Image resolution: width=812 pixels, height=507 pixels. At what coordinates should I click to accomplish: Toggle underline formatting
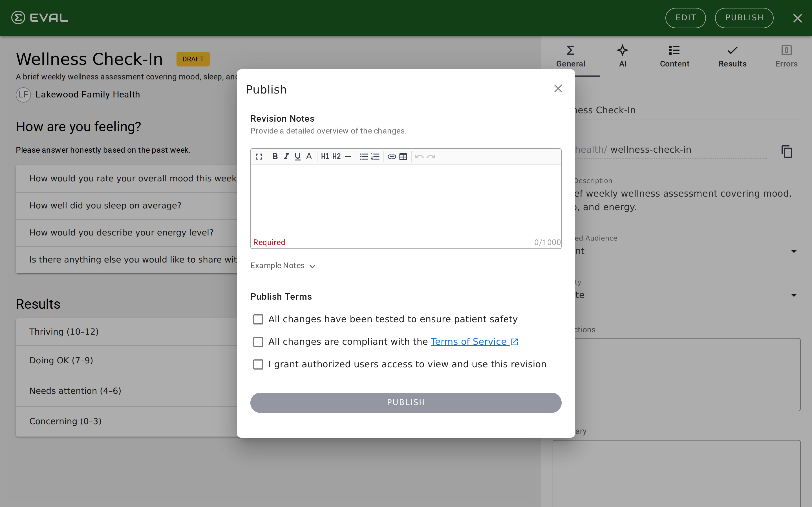[298, 156]
